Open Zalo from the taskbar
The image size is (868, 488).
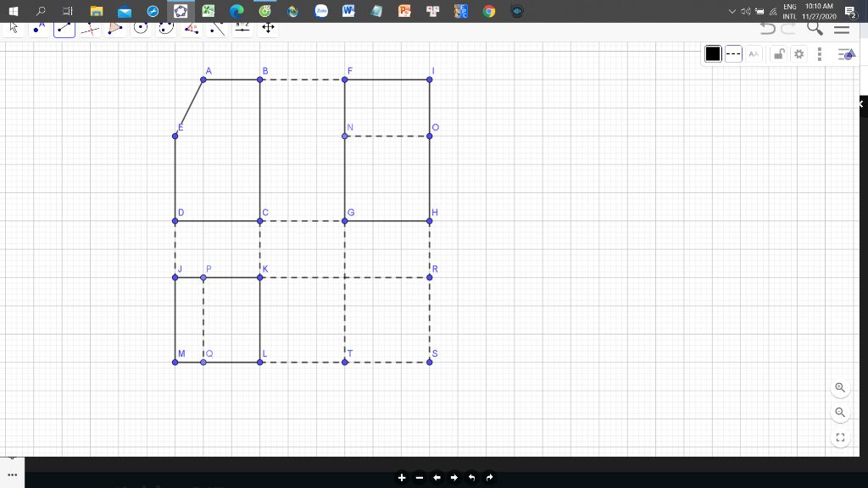coord(321,11)
